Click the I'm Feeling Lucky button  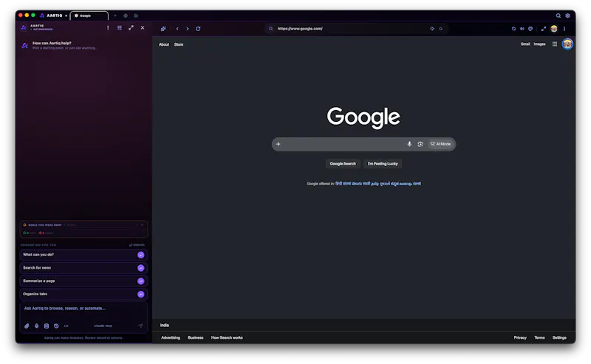[383, 163]
